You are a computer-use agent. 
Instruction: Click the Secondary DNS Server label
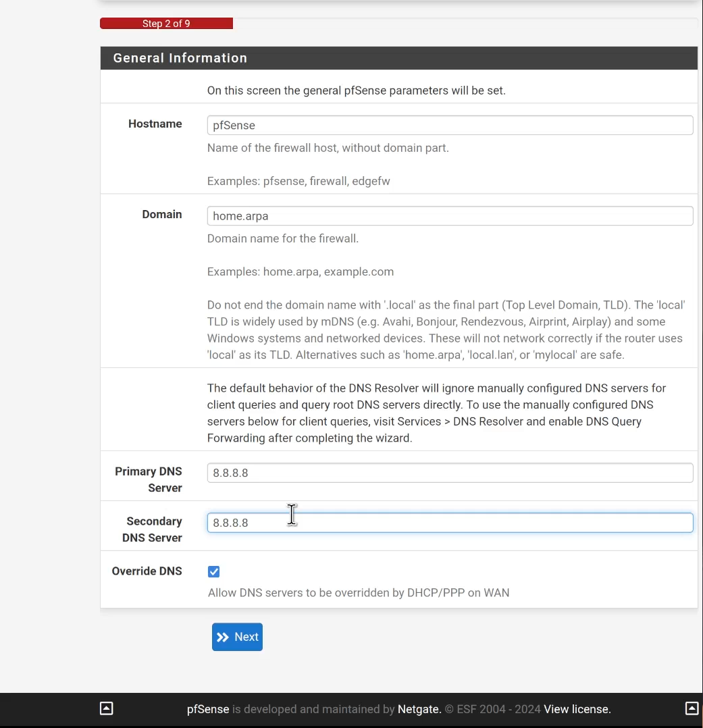[153, 529]
